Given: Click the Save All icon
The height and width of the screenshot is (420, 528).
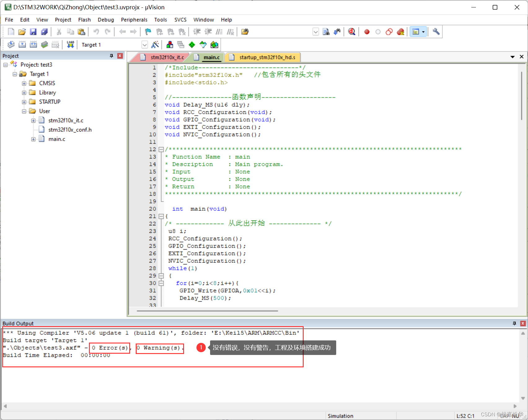Looking at the screenshot, I should tap(44, 32).
